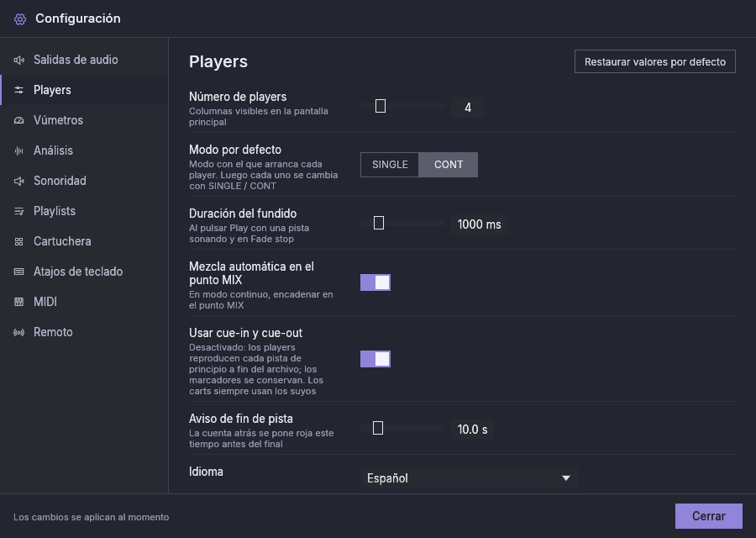
Task: Click the Configuración gear icon
Action: (x=20, y=19)
